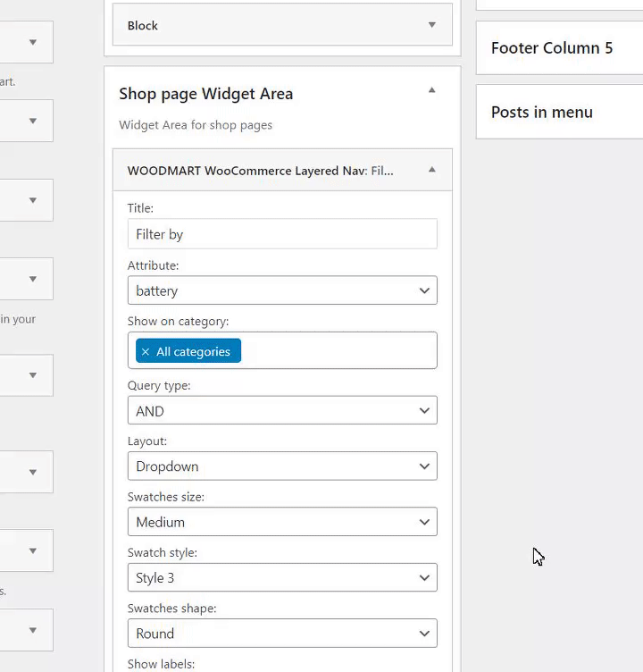Collapse the WOODMART Layered Nav widget arrow
The image size is (643, 672).
click(432, 170)
